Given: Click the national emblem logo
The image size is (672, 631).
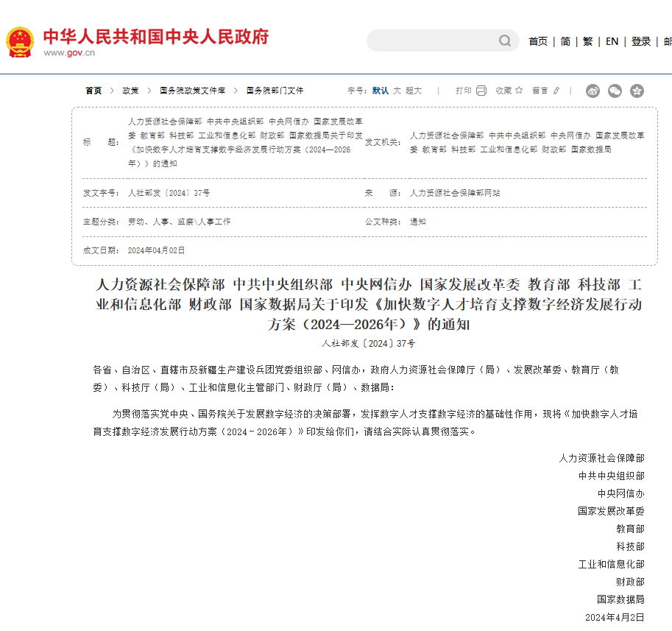Looking at the screenshot, I should [x=20, y=42].
